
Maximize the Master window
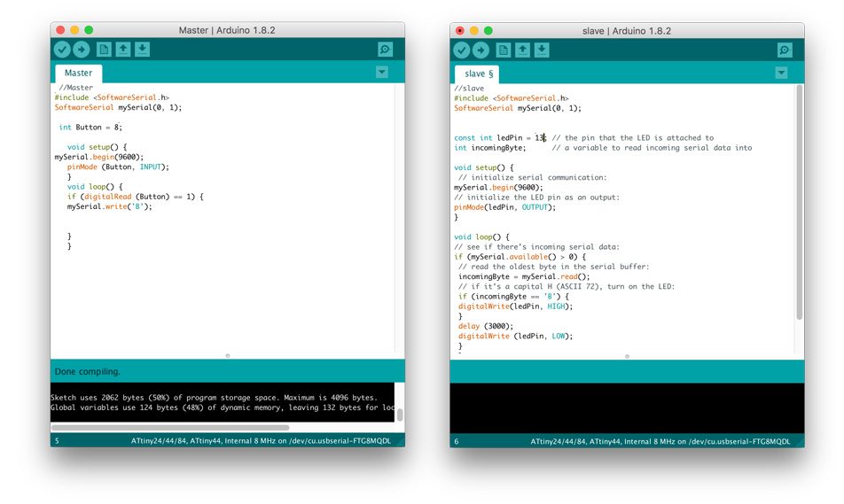point(89,30)
